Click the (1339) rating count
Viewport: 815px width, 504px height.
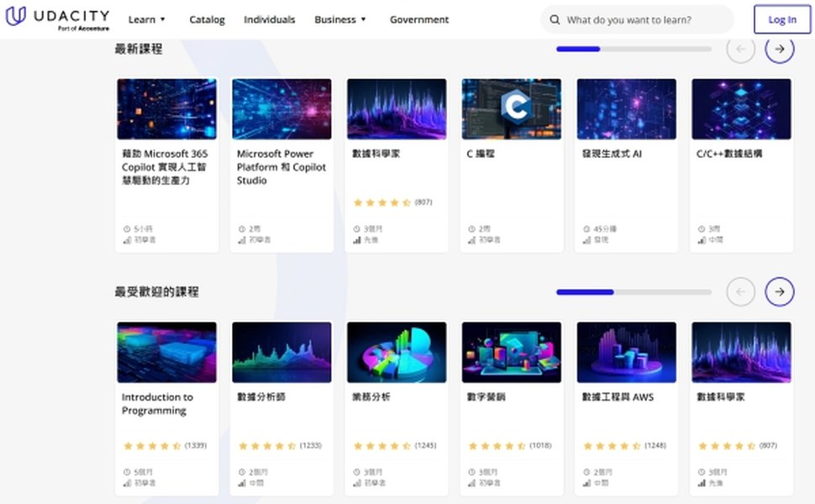coord(196,446)
